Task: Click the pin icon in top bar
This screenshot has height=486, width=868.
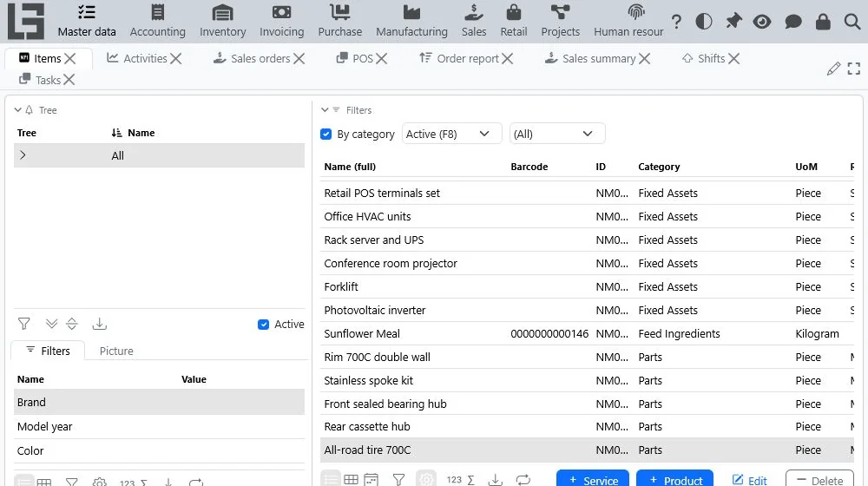Action: [733, 22]
